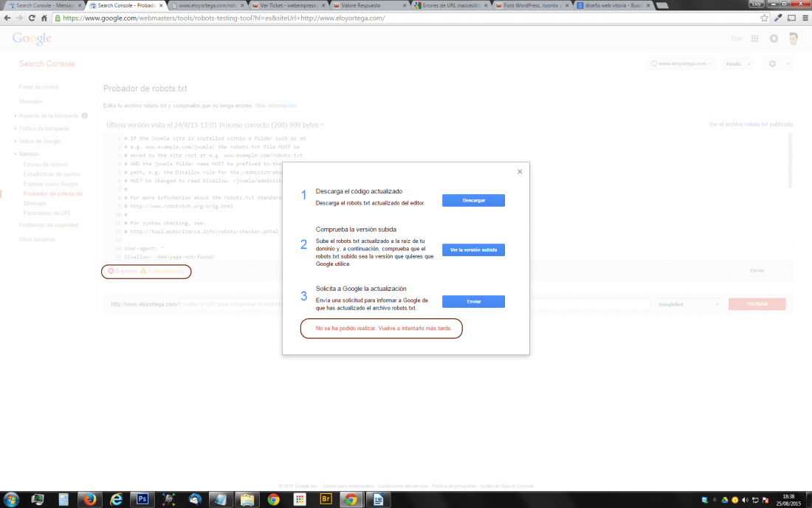Expand Índice de Google section
Image resolution: width=812 pixels, height=508 pixels.
(x=39, y=141)
